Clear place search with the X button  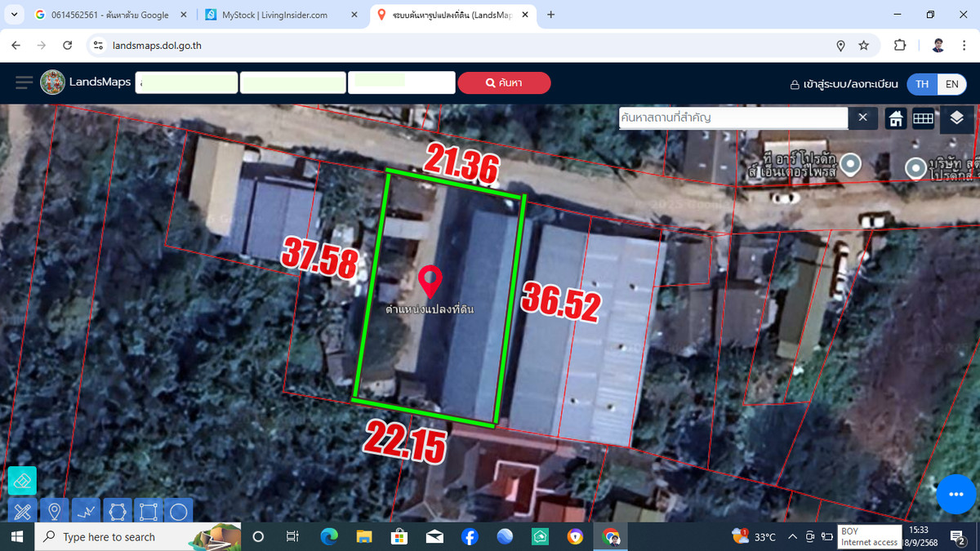click(x=862, y=118)
